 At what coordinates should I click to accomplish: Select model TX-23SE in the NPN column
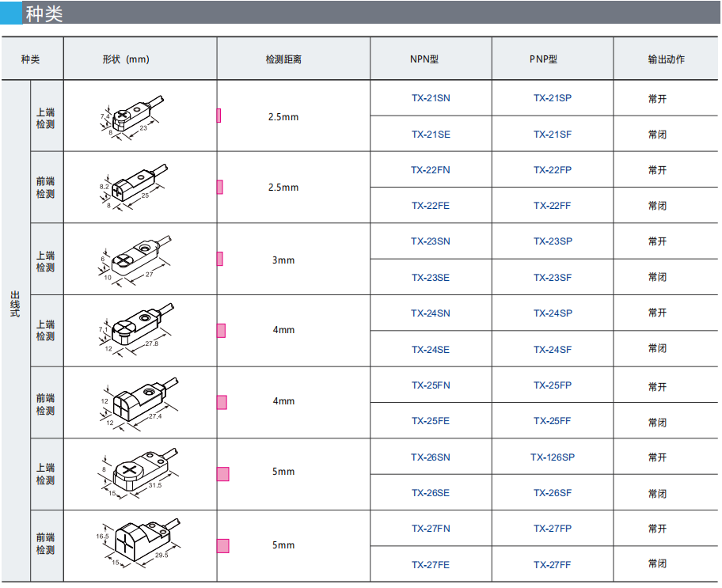pyautogui.click(x=430, y=278)
